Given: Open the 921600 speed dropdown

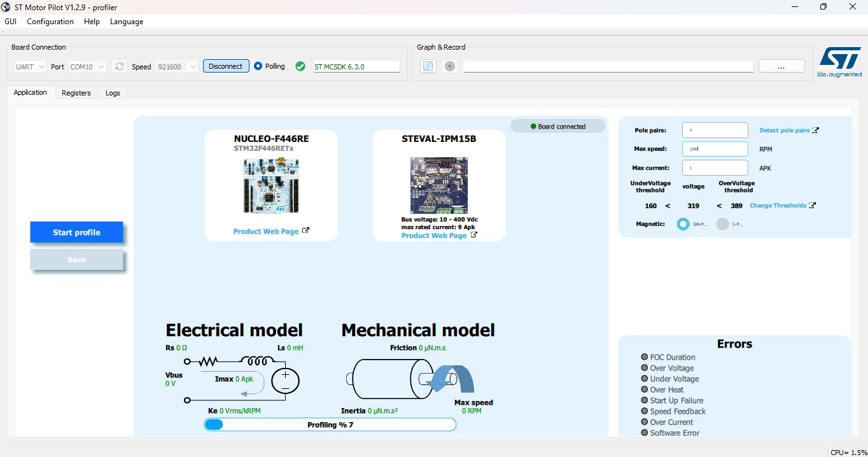Looking at the screenshot, I should (x=178, y=67).
